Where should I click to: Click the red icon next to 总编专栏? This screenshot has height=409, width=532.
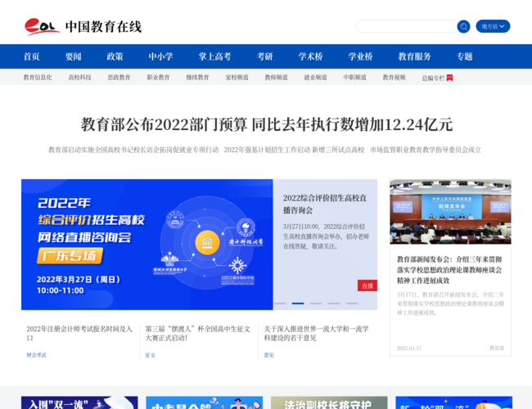[x=449, y=78]
